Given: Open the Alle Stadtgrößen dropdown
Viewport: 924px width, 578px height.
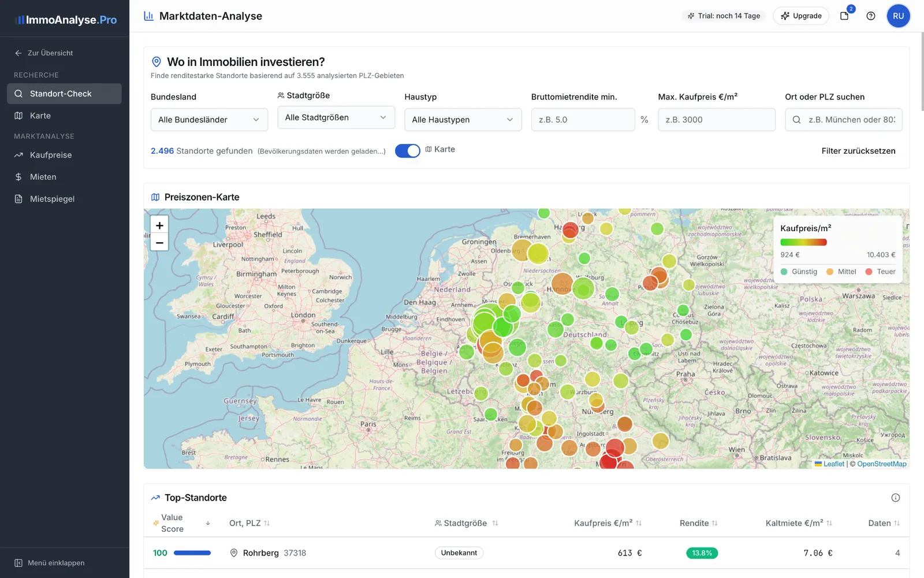Looking at the screenshot, I should click(x=336, y=117).
